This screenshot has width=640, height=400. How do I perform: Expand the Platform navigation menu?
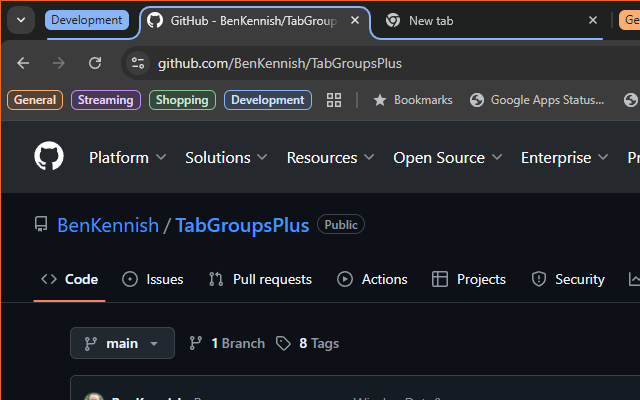[127, 158]
